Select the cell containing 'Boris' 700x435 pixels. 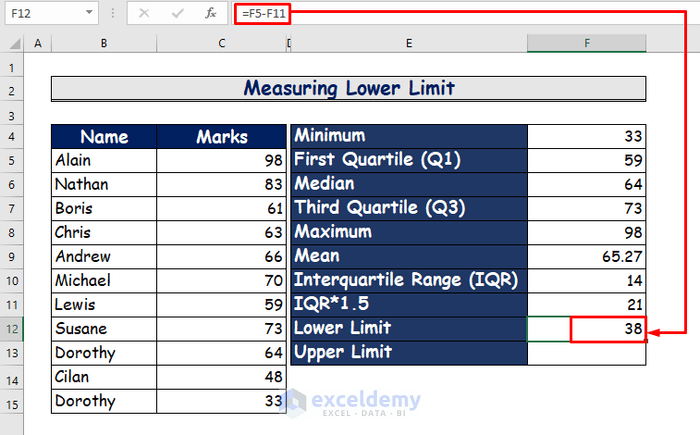(104, 209)
